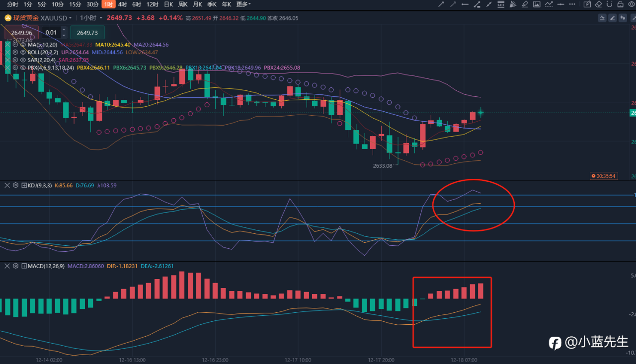This screenshot has width=636, height=364.
Task: Expand the MACD(12,26,9) panel
Action: click(23, 266)
